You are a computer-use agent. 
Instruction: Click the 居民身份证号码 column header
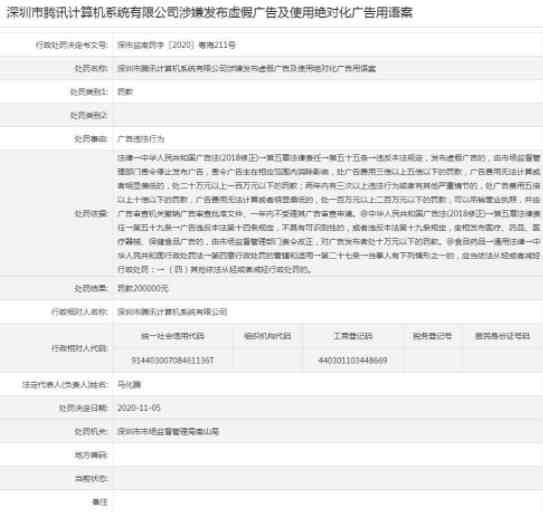point(503,336)
